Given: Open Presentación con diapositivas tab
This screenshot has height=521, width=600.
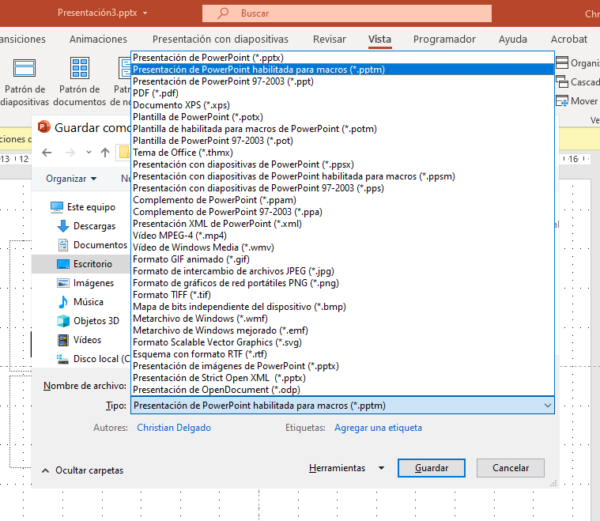Looking at the screenshot, I should [220, 39].
